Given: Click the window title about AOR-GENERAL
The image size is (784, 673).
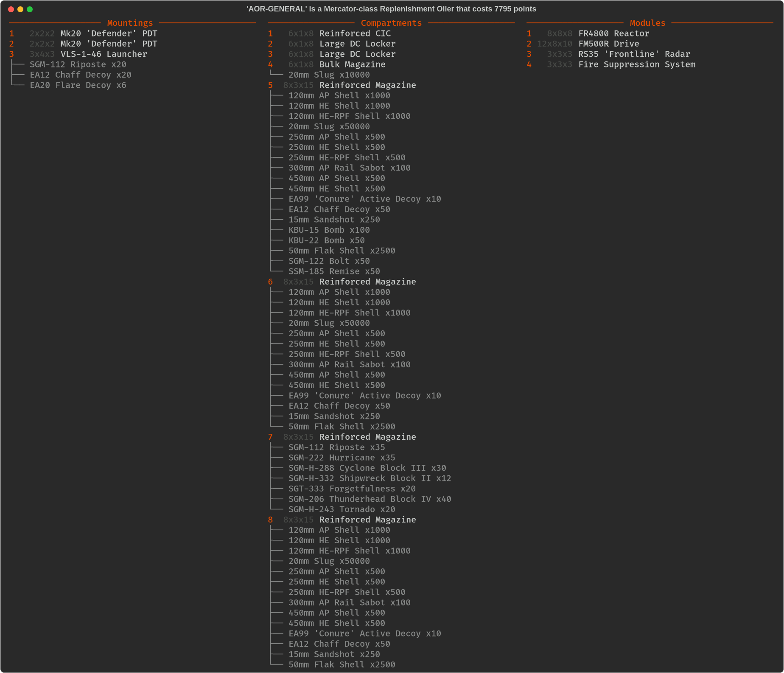Looking at the screenshot, I should tap(391, 9).
